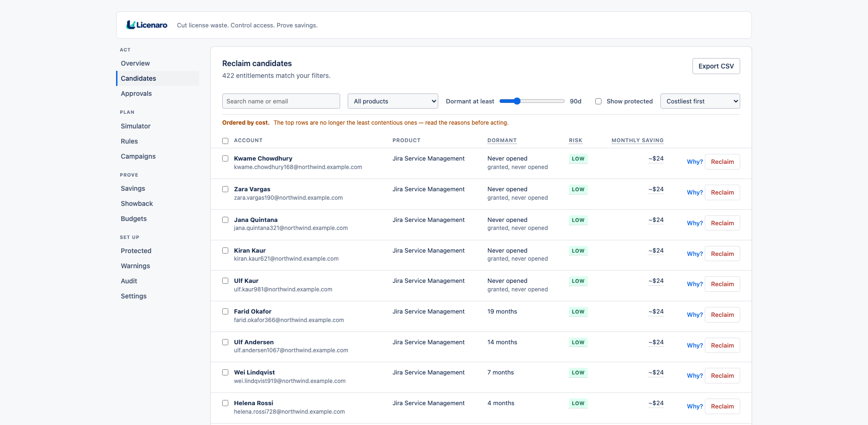Click Why? for Ulf Kaur
The width and height of the screenshot is (868, 425).
(x=694, y=284)
